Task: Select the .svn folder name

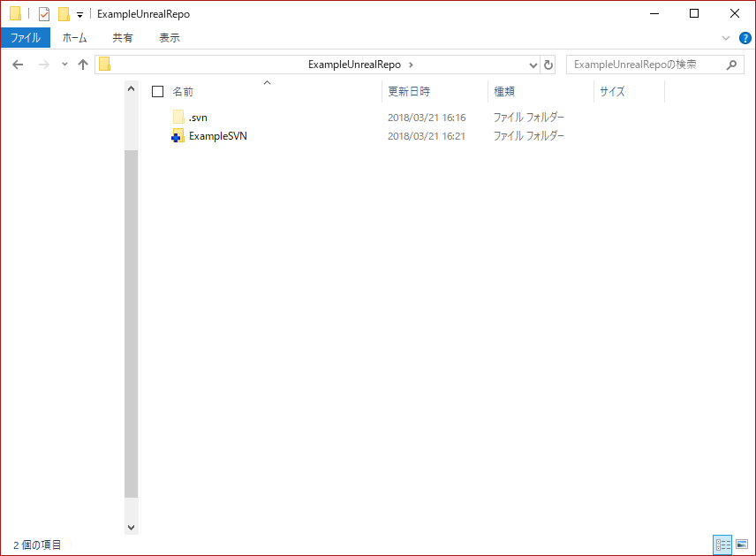Action: (198, 118)
